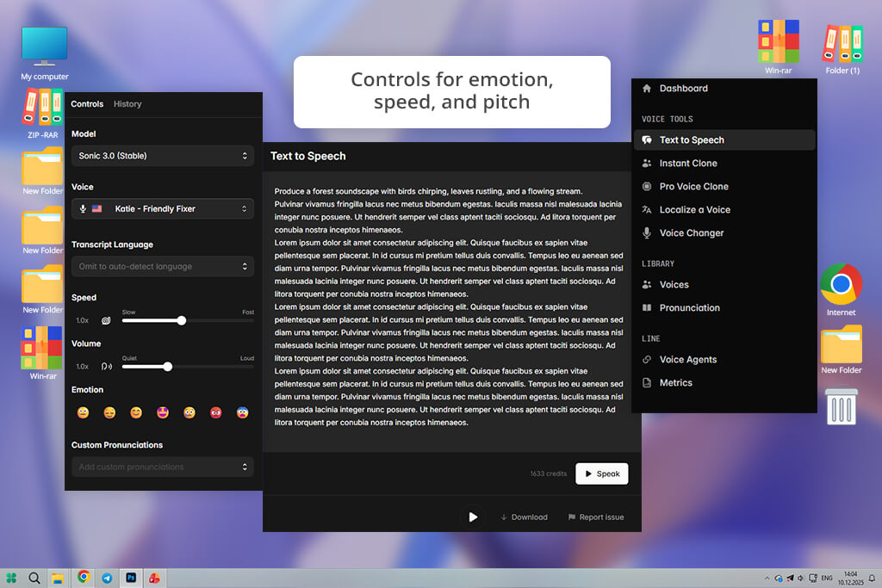The image size is (882, 588).
Task: Open the Transcript Language dropdown
Action: coord(163,267)
